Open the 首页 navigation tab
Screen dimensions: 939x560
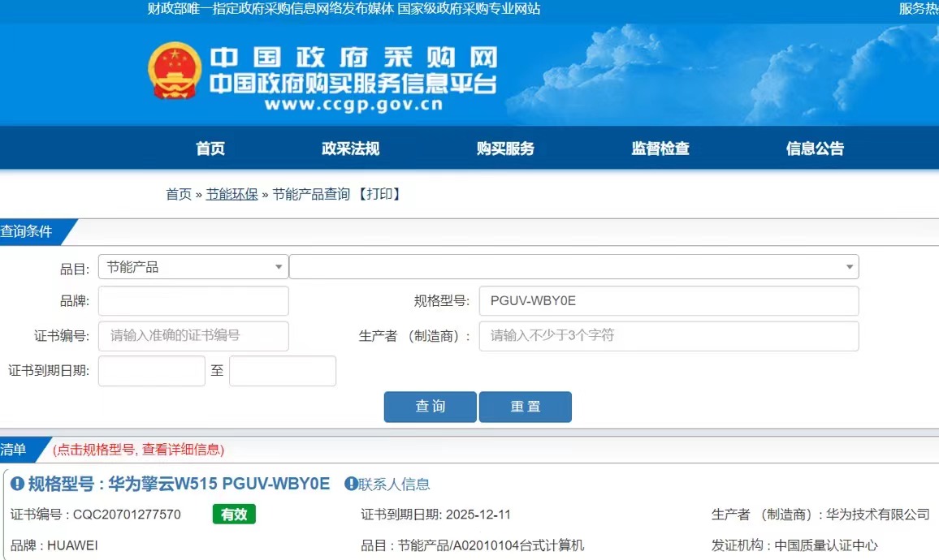coord(210,149)
